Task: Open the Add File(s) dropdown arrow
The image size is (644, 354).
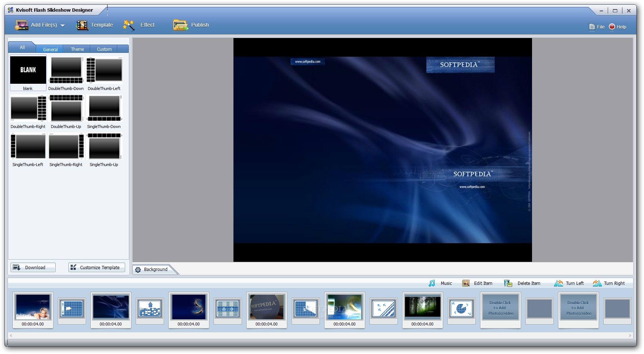Action: click(x=62, y=26)
